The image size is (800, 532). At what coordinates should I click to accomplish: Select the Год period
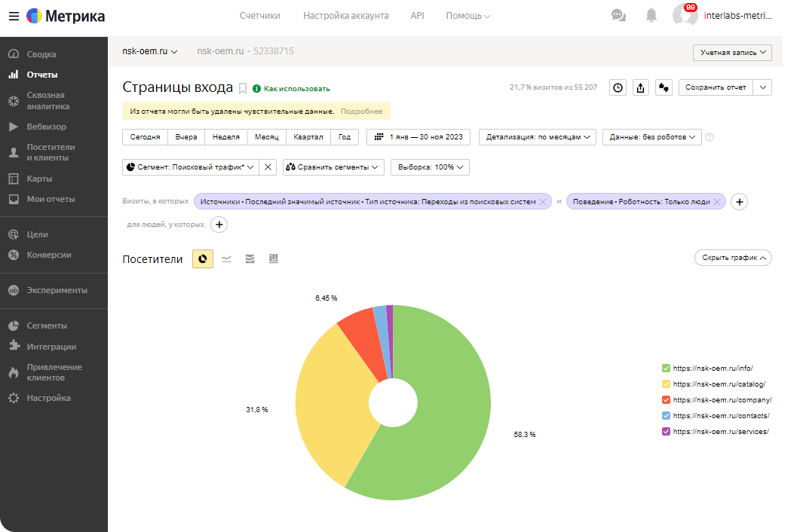pos(345,137)
